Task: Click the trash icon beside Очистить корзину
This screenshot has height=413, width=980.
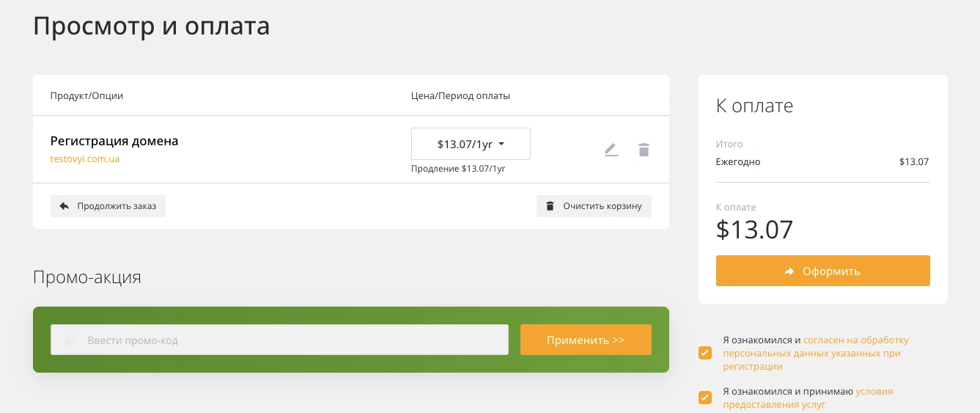Action: click(x=550, y=206)
